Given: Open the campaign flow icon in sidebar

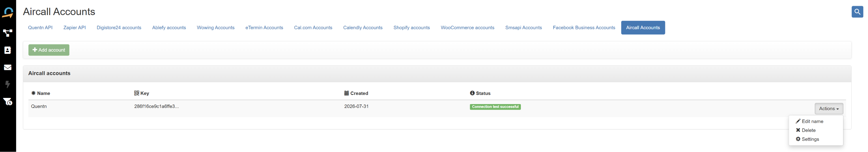Looking at the screenshot, I should pos(8,33).
